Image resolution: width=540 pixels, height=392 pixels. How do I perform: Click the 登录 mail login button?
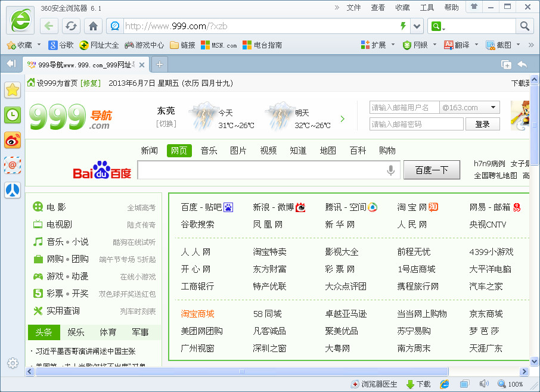click(x=483, y=125)
